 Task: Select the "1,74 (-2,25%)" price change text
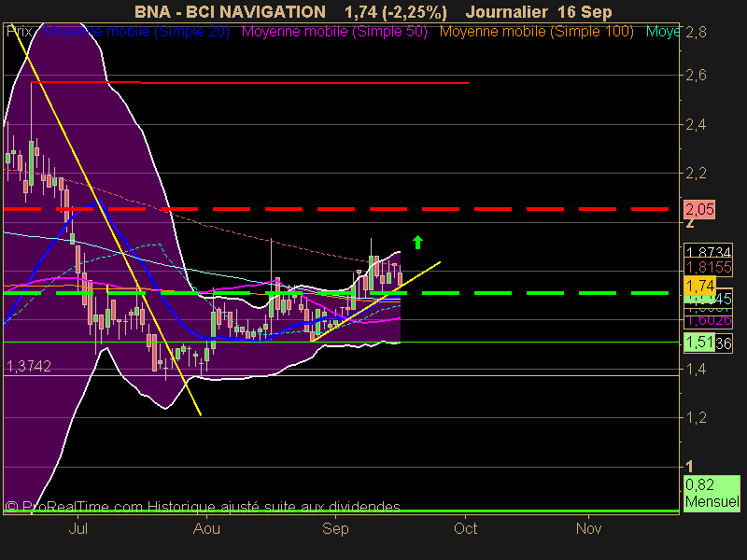(x=395, y=12)
